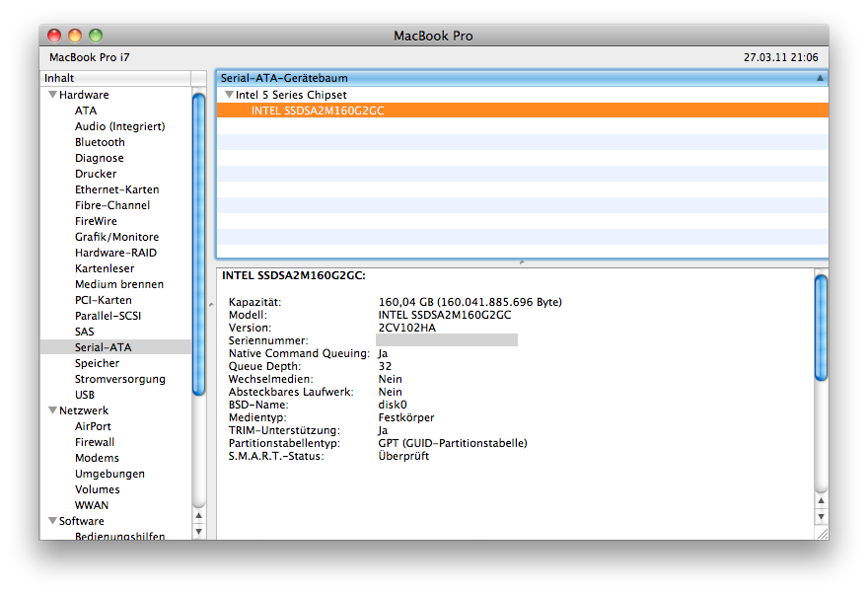Image resolution: width=868 pixels, height=594 pixels.
Task: Show PCI-Karten information
Action: (x=104, y=300)
